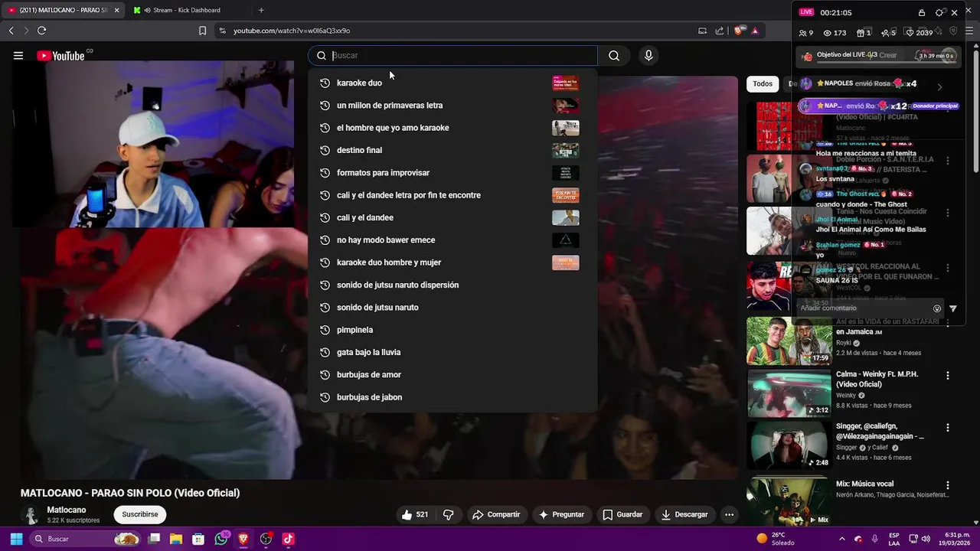Viewport: 980px width, 551px height.
Task: Open the Windows Start menu
Action: [16, 539]
